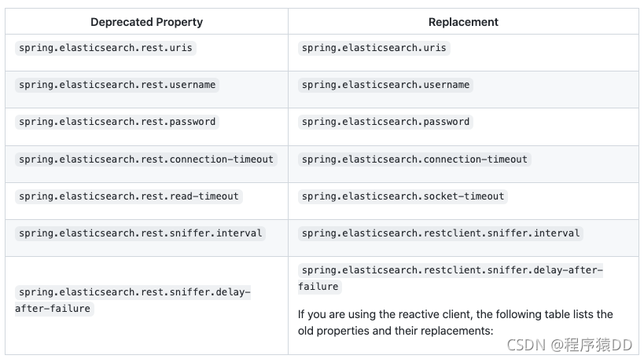Select spring.elasticsearch.rest.read-timeout property
The height and width of the screenshot is (359, 644).
click(129, 196)
